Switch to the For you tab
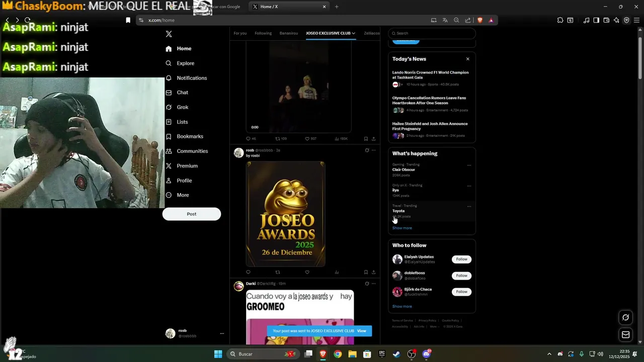Viewport: 644px width, 362px height. (240, 33)
